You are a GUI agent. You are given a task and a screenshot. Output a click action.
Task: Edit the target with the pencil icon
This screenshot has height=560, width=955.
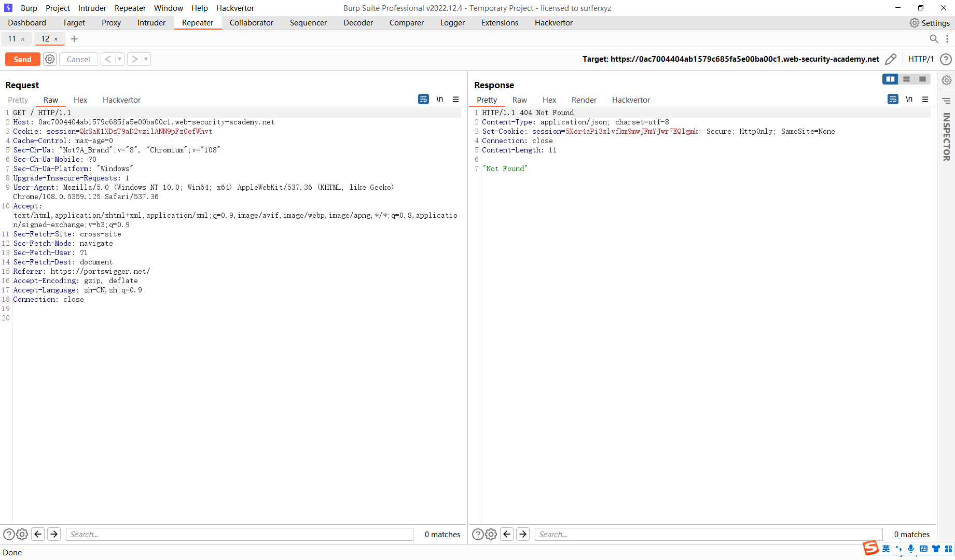tap(891, 59)
